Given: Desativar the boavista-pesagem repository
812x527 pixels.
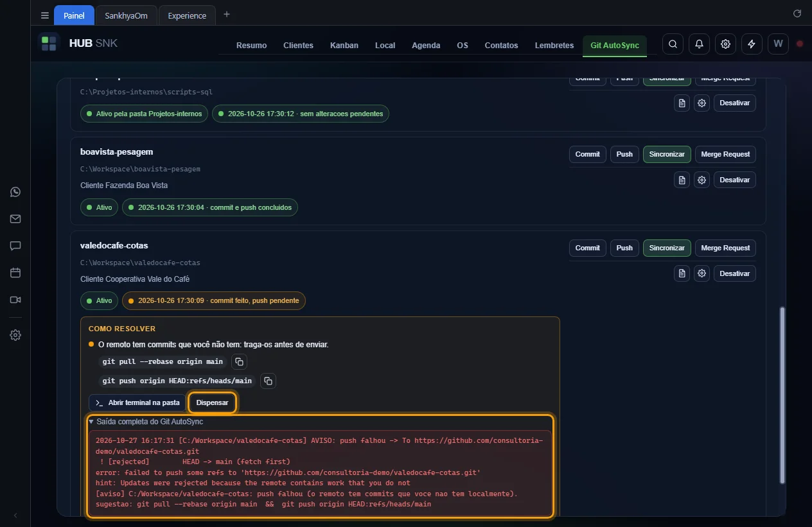Looking at the screenshot, I should pos(735,180).
